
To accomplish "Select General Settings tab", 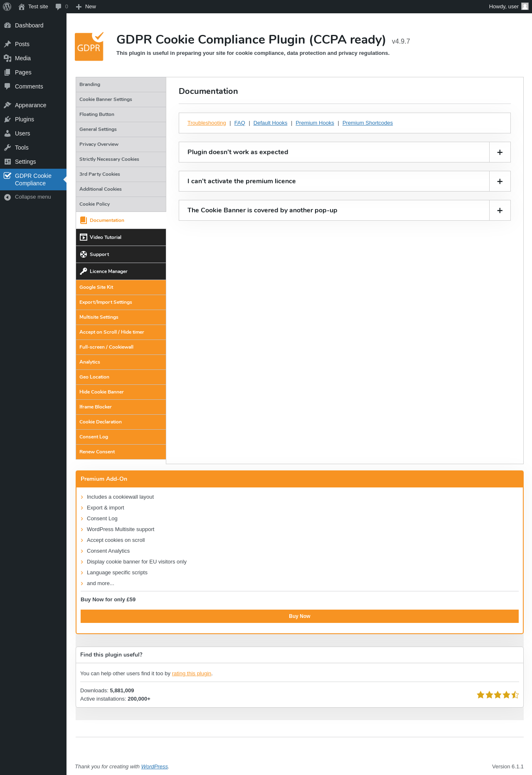I will point(121,129).
